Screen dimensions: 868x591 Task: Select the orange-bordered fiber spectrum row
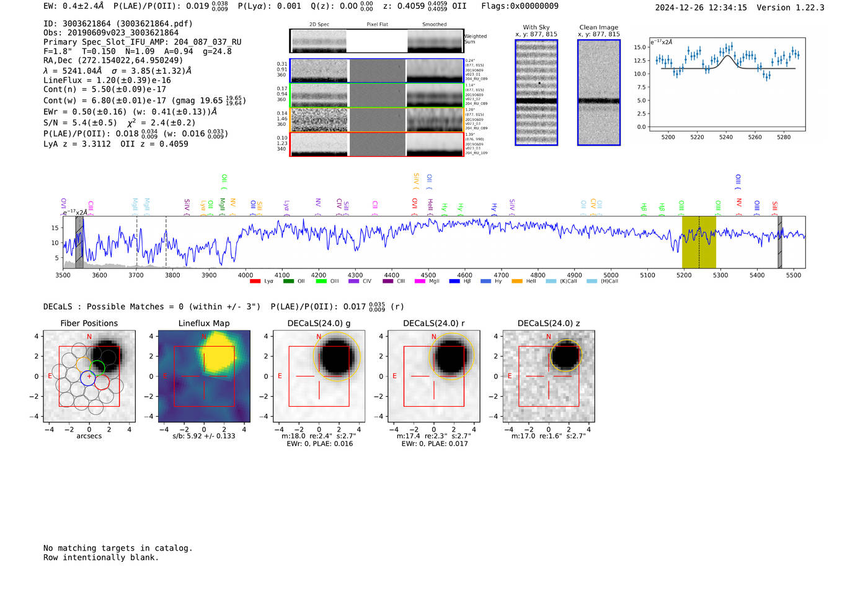click(x=377, y=120)
